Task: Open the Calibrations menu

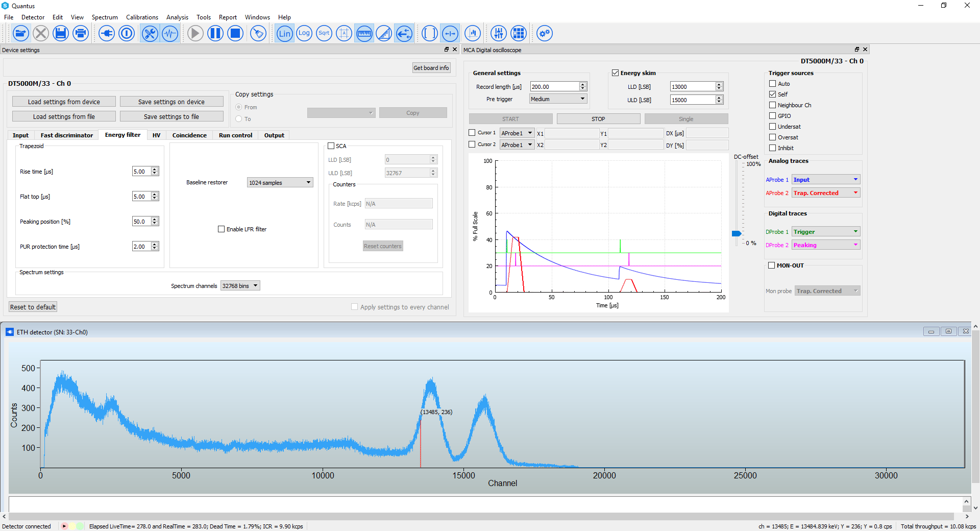Action: pyautogui.click(x=142, y=17)
